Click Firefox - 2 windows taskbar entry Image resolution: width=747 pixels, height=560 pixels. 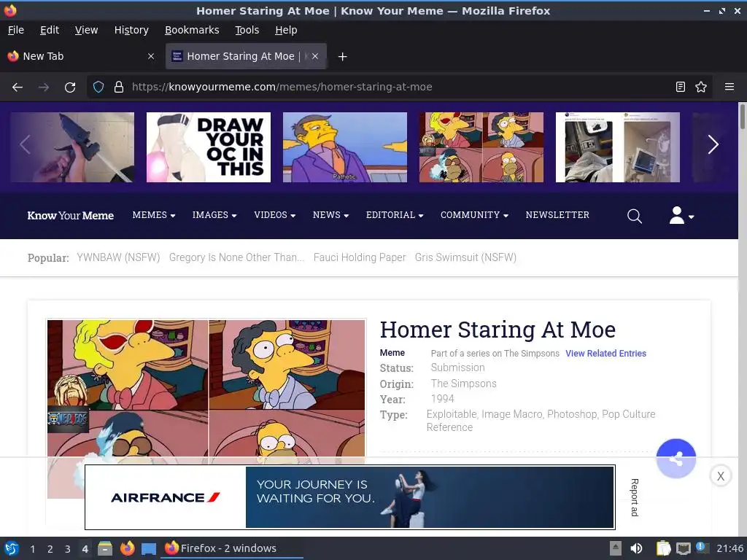point(232,548)
